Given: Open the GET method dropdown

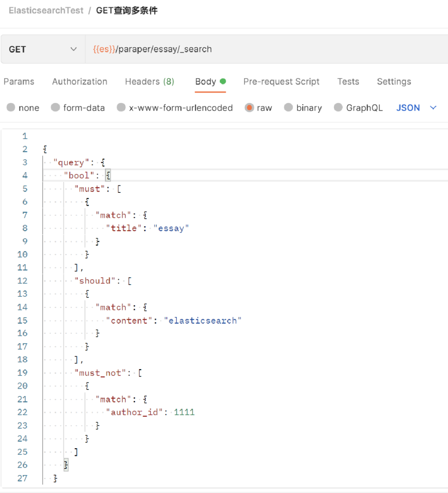Looking at the screenshot, I should pyautogui.click(x=43, y=49).
